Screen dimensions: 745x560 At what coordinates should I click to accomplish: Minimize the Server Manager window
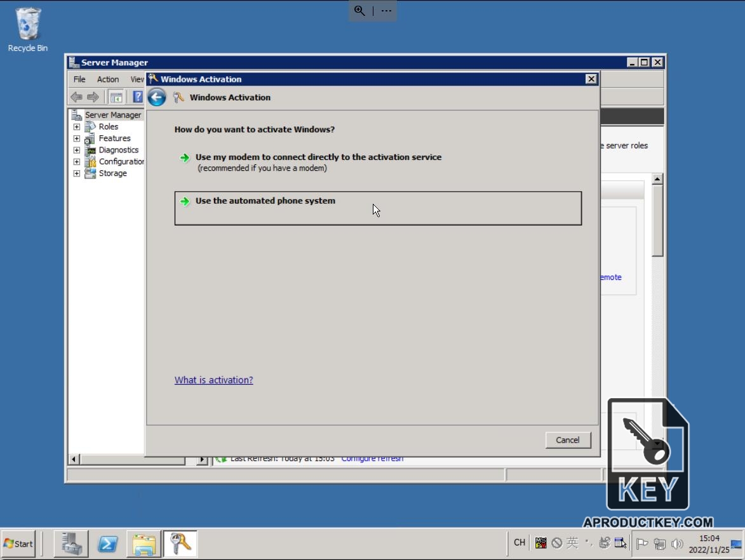point(632,62)
